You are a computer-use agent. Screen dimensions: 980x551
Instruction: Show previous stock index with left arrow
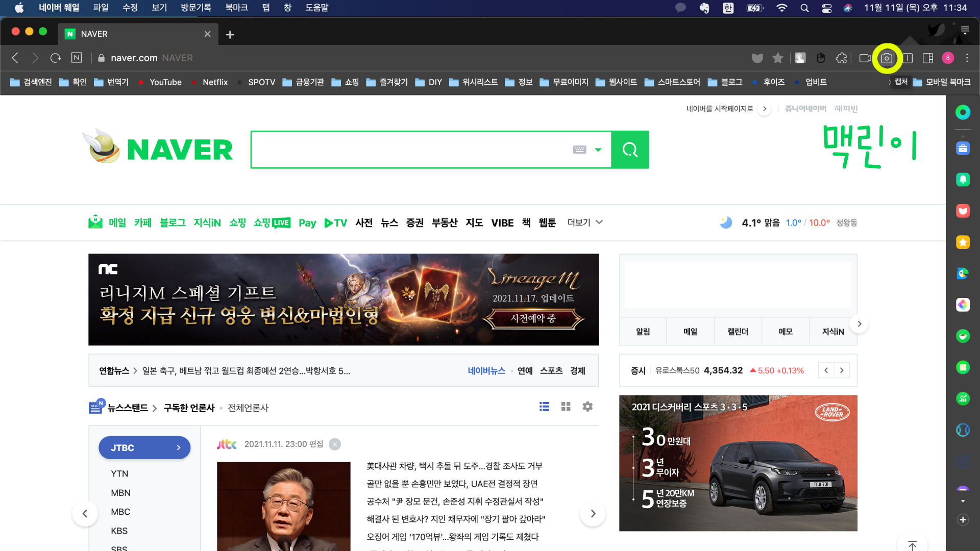tap(826, 370)
